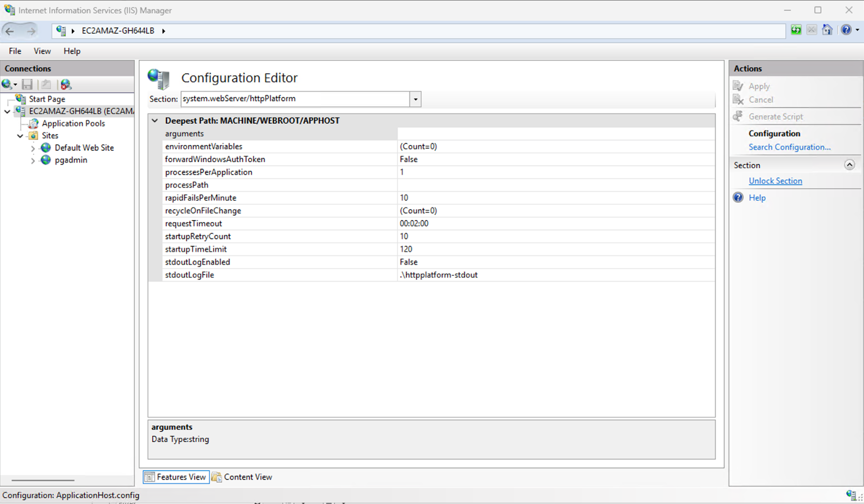Open the View menu

click(x=42, y=51)
